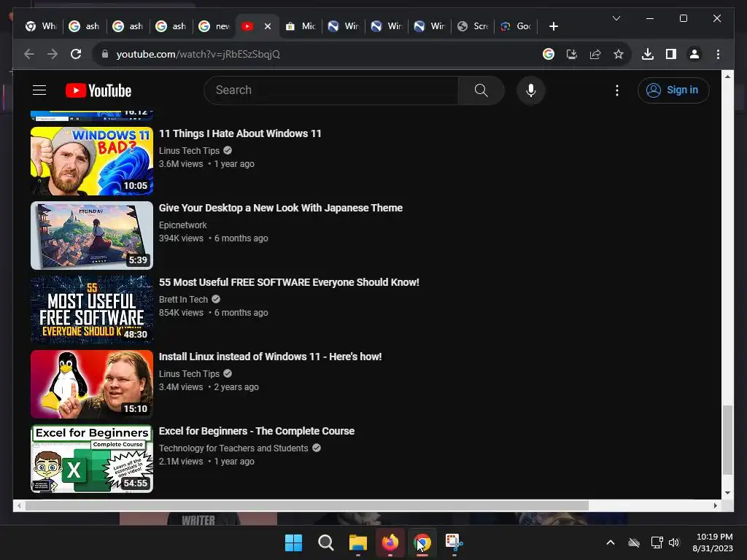Open Chrome three-dot menu
The image size is (747, 560).
tap(718, 54)
